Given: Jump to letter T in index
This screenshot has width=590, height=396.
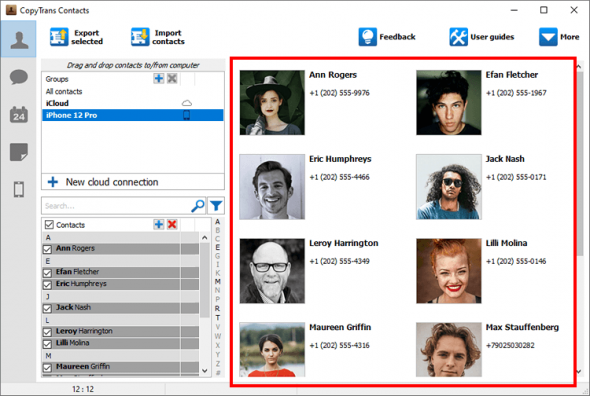Looking at the screenshot, I should [x=217, y=317].
